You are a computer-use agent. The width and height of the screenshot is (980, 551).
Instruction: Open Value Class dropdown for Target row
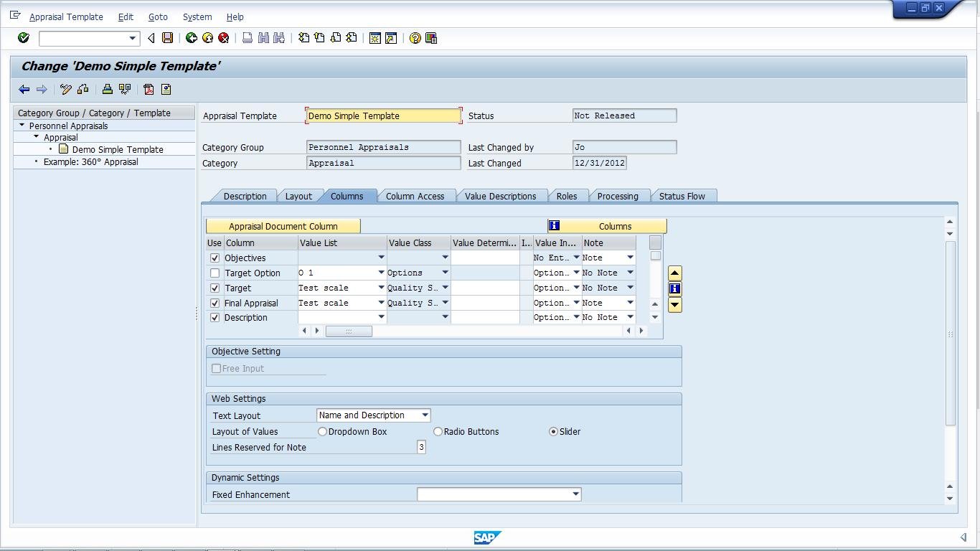click(445, 288)
